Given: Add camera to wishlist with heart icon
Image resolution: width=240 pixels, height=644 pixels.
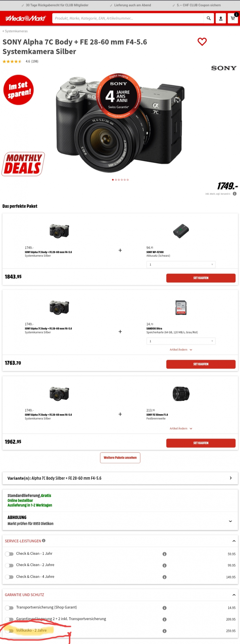Looking at the screenshot, I should click(202, 42).
